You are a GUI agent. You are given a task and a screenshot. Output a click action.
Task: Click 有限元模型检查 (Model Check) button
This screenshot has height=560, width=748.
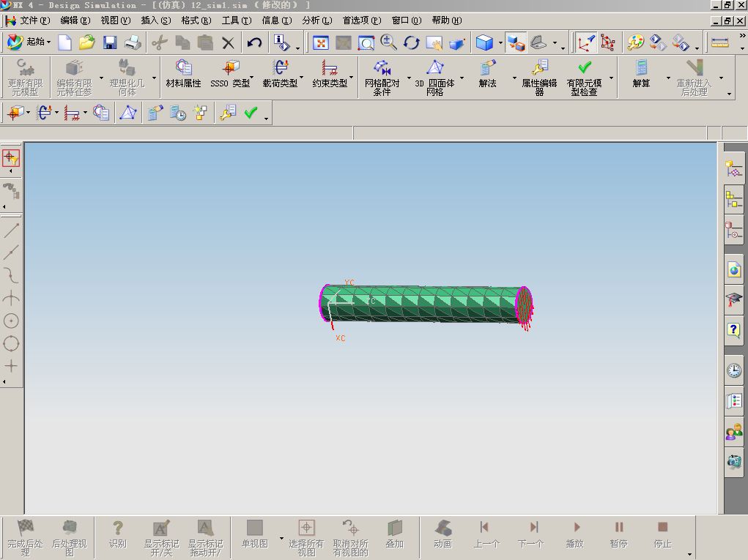pos(584,78)
